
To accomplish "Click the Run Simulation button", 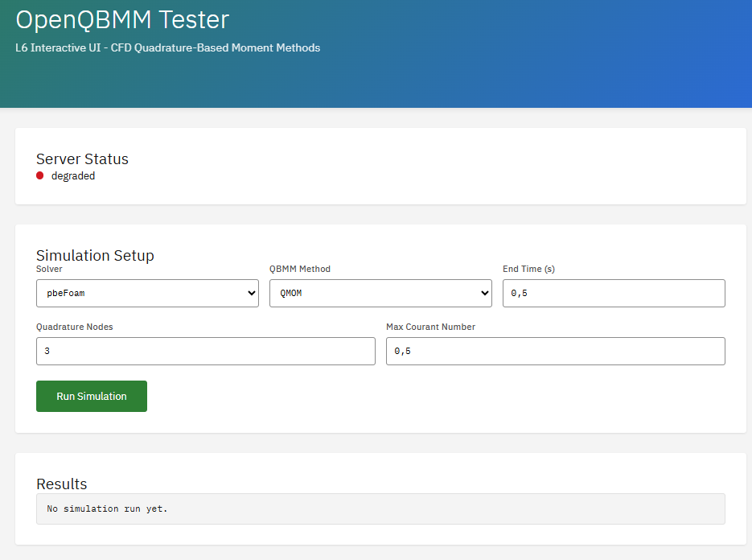I will pyautogui.click(x=91, y=396).
